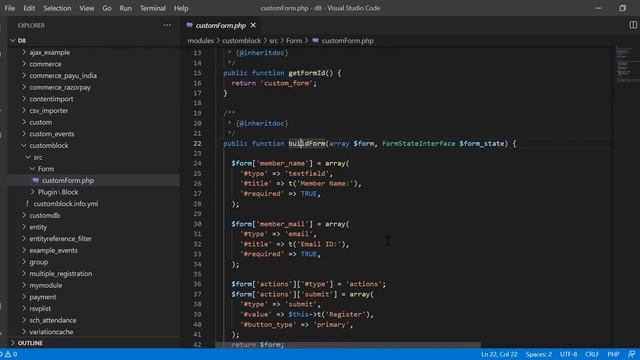Click the PHP file icon in breadcrumb

[316, 40]
